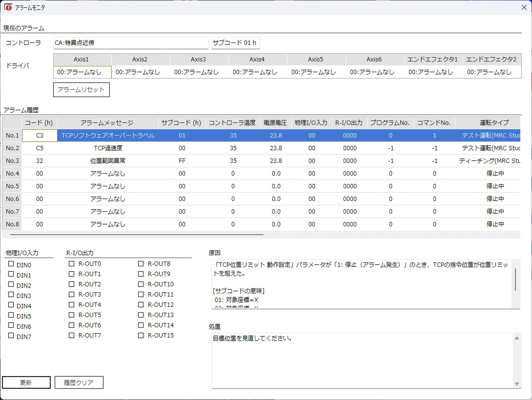Click the コマンドNo. column header
Screen dimensions: 532x400
[x=435, y=123]
